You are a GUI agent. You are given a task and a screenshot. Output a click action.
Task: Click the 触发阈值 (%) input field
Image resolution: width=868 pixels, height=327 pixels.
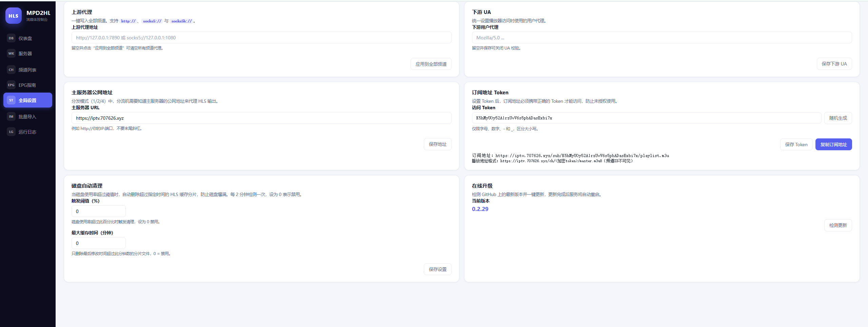point(99,211)
